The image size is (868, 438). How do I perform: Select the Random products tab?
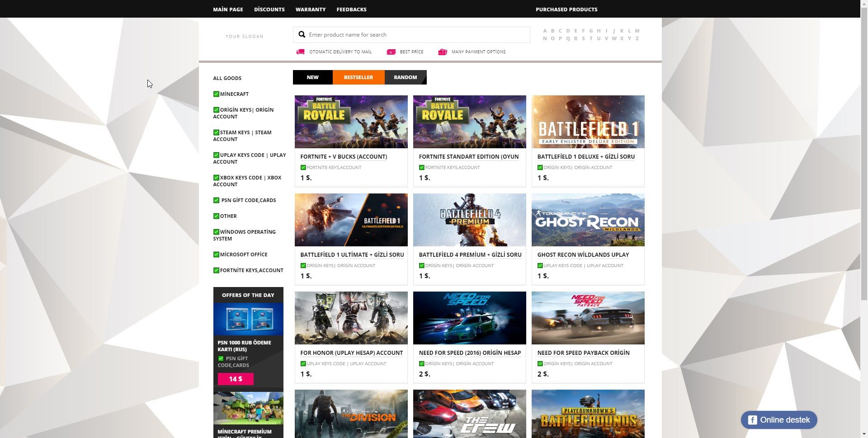point(405,77)
